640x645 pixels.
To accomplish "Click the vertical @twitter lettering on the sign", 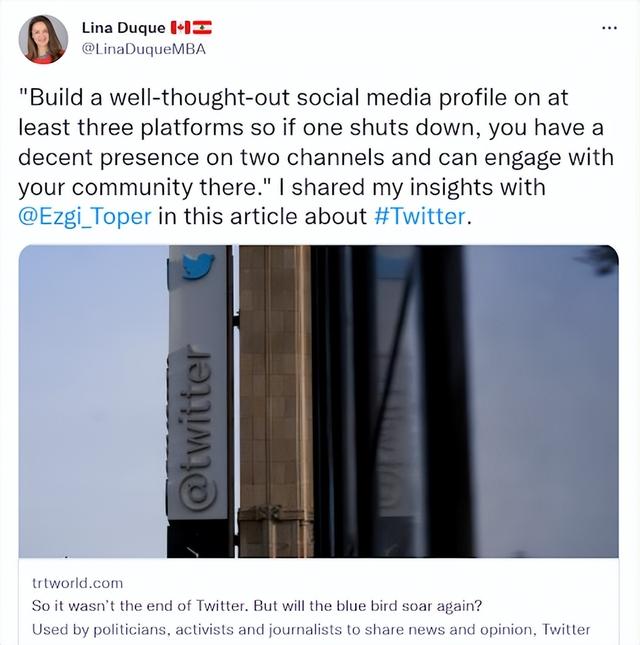I will coord(197,430).
